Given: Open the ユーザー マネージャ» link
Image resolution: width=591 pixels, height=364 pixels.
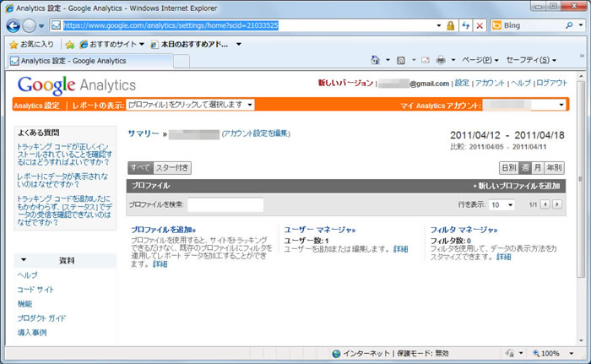Looking at the screenshot, I should pos(320,230).
